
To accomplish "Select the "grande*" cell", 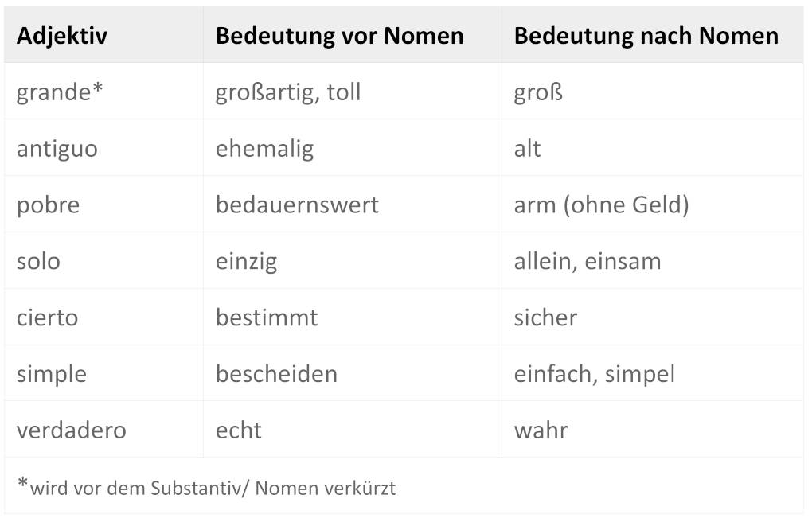I will [60, 92].
